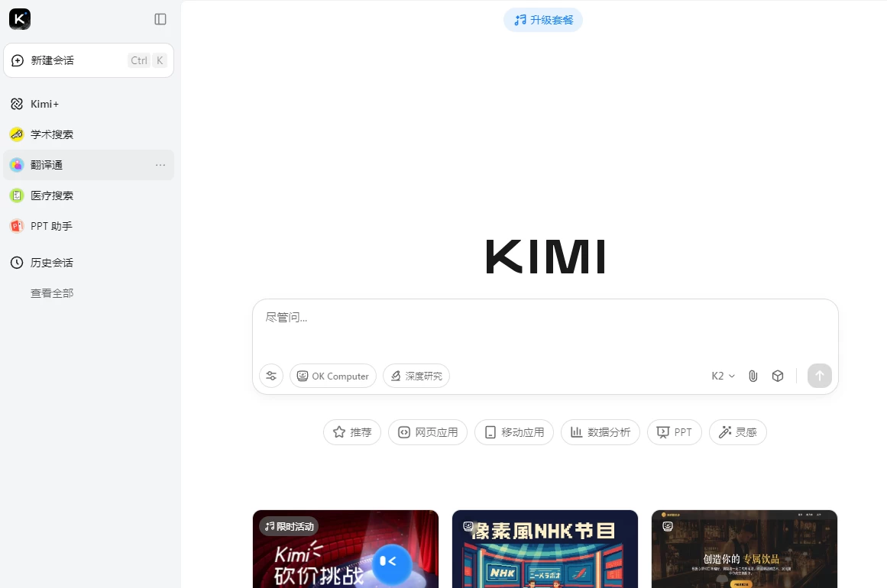Switch to the 数据分析 tab
887x588 pixels.
pos(601,431)
